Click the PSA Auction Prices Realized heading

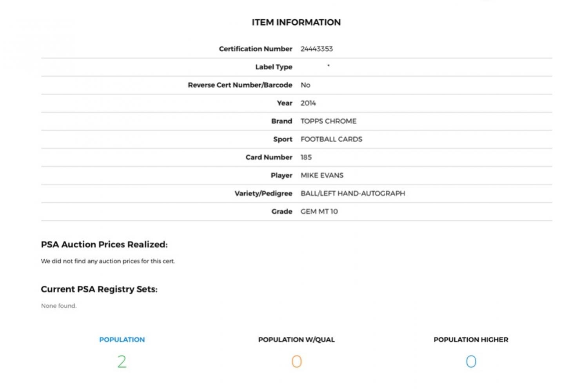[104, 245]
